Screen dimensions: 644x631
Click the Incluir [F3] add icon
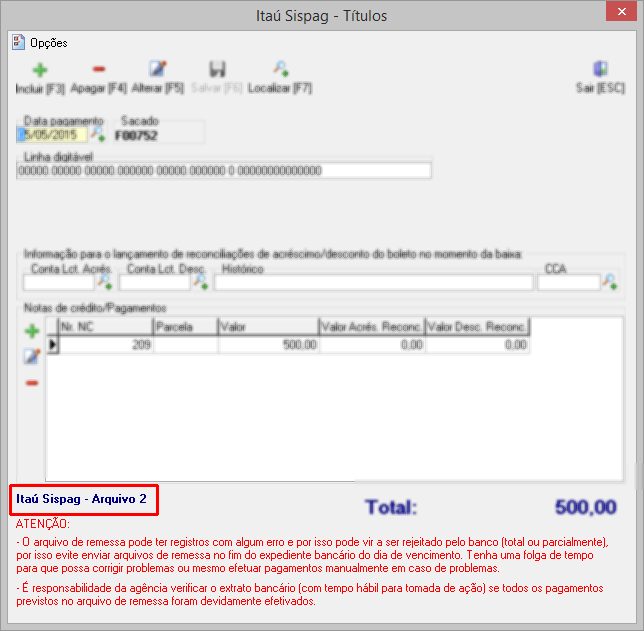(40, 70)
